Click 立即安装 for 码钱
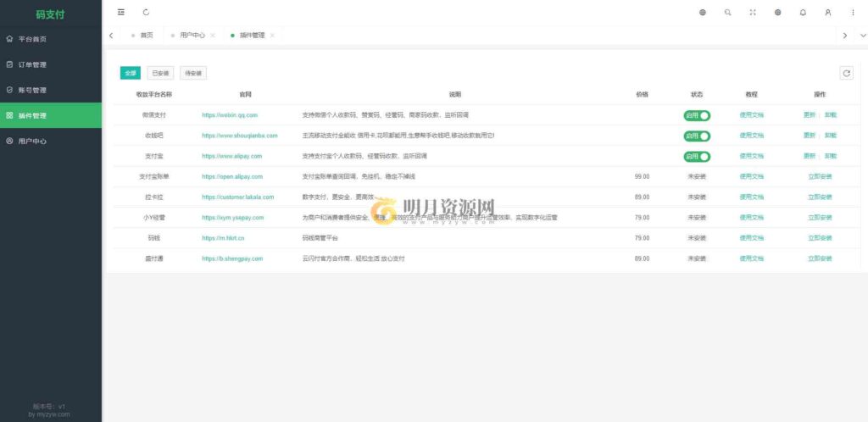The width and height of the screenshot is (868, 422). pos(820,238)
